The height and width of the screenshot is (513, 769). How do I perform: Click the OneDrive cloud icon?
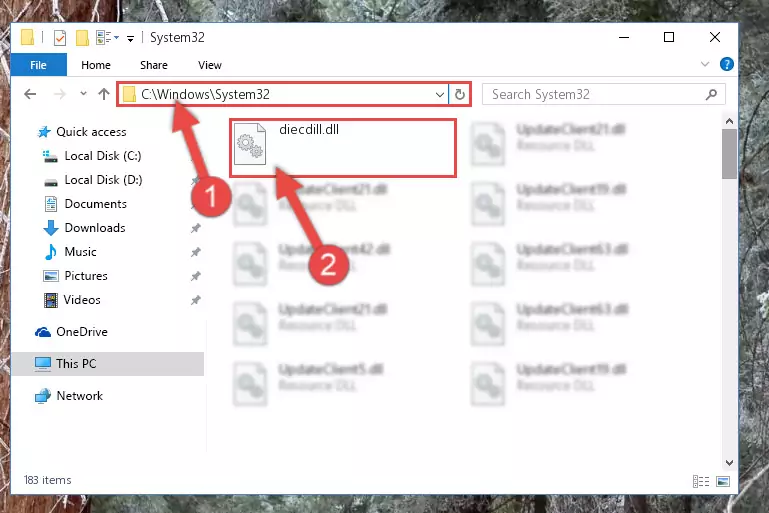click(x=43, y=332)
